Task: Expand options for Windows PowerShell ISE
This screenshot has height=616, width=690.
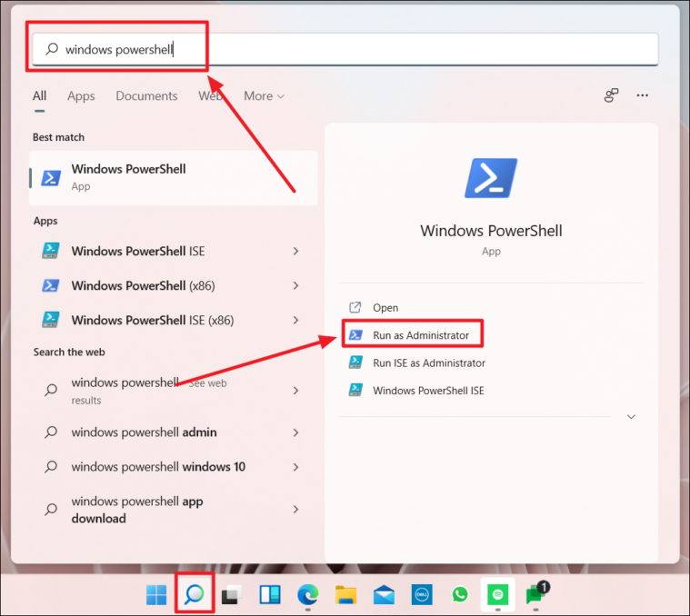Action: pyautogui.click(x=295, y=251)
